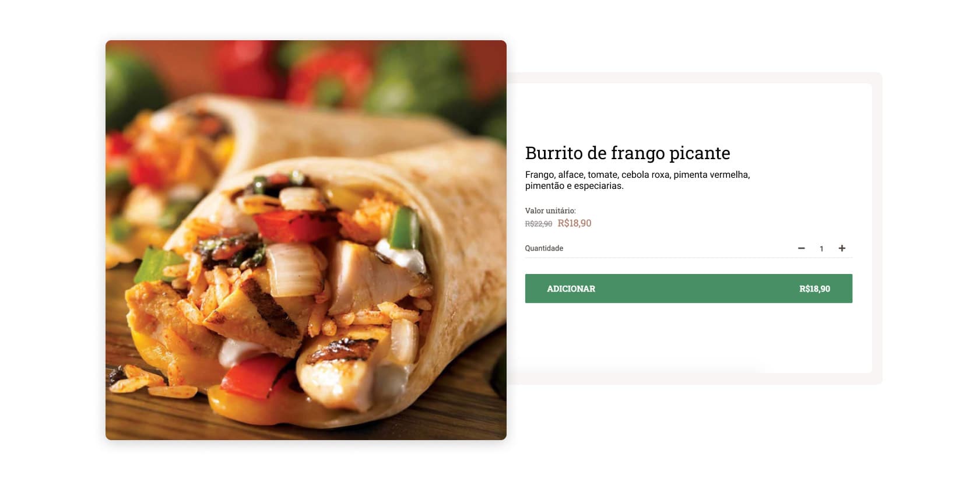Image resolution: width=980 pixels, height=485 pixels.
Task: Decrease quantity with the minus icon
Action: (801, 248)
